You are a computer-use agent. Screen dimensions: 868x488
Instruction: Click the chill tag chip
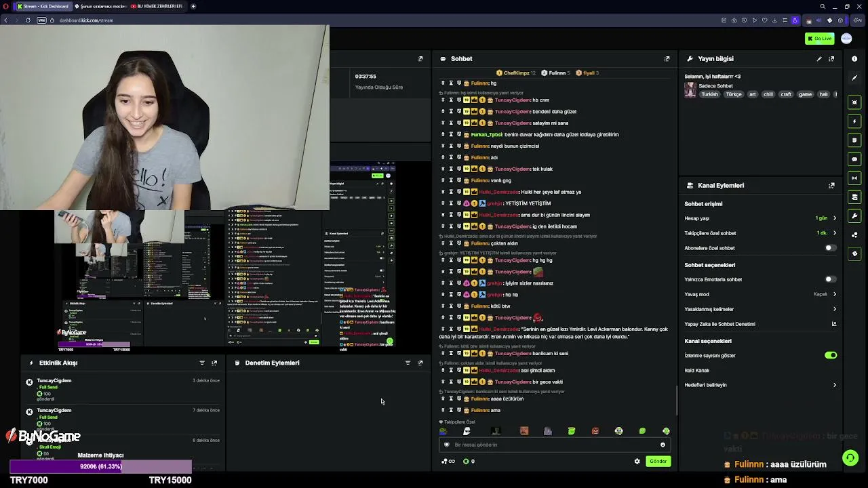[768, 95]
